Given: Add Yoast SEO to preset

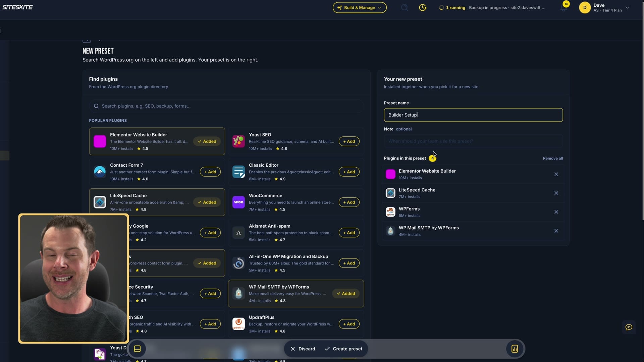Looking at the screenshot, I should click(x=349, y=141).
